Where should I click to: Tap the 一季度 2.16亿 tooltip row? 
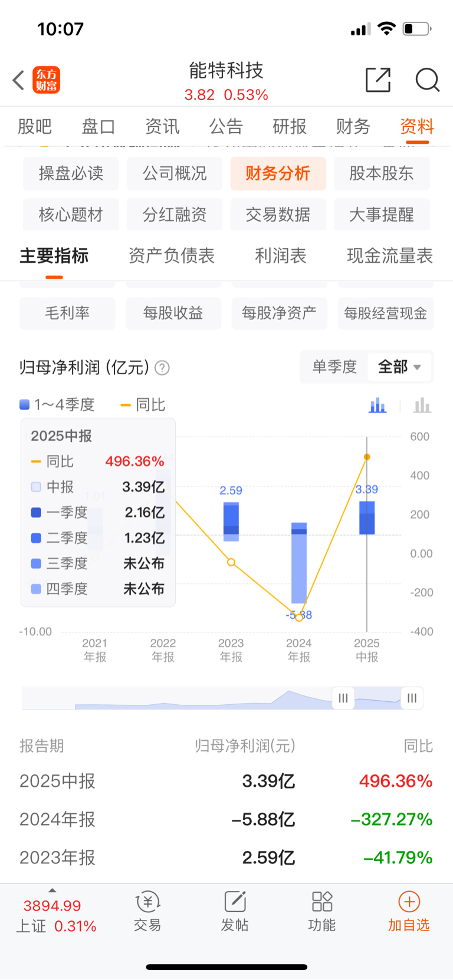coord(98,513)
